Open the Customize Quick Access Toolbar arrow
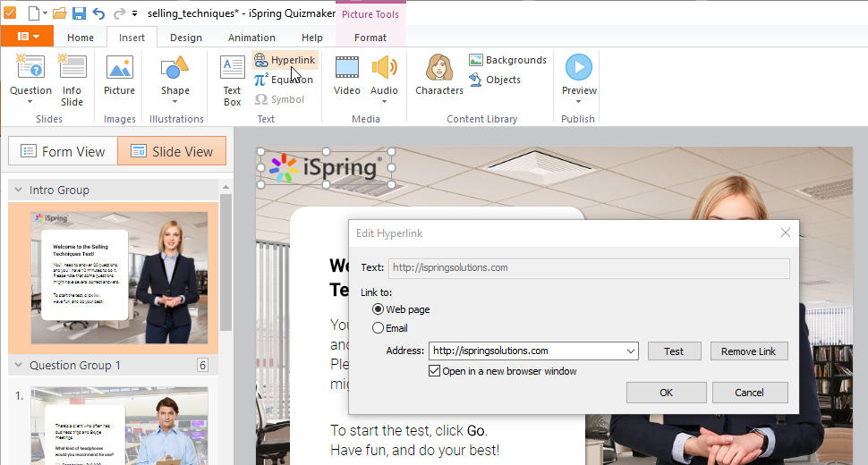Image resolution: width=868 pixels, height=465 pixels. point(134,13)
